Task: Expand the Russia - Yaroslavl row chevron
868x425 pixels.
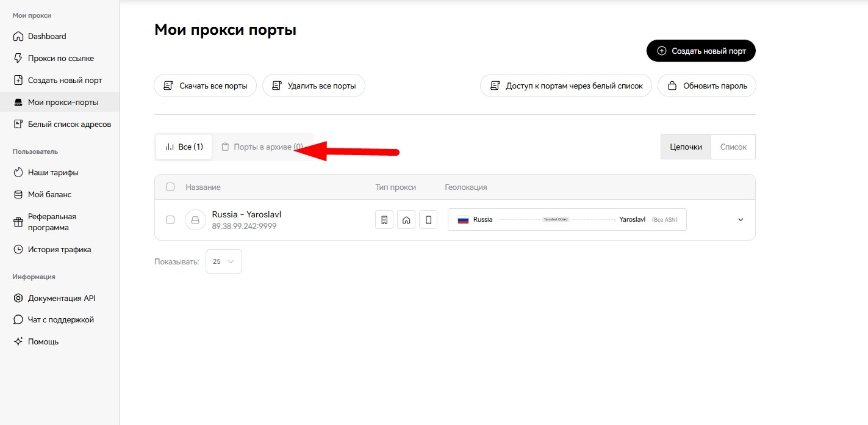Action: click(x=741, y=220)
